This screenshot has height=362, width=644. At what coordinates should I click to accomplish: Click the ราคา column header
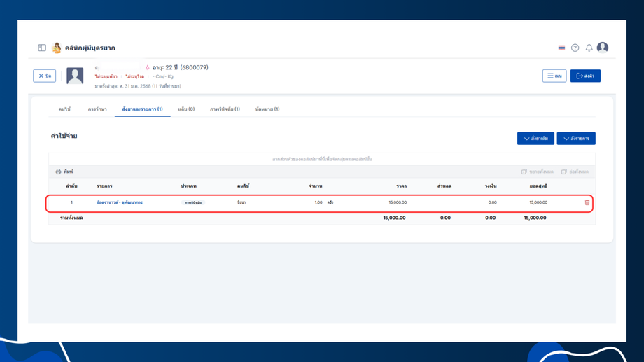point(402,186)
